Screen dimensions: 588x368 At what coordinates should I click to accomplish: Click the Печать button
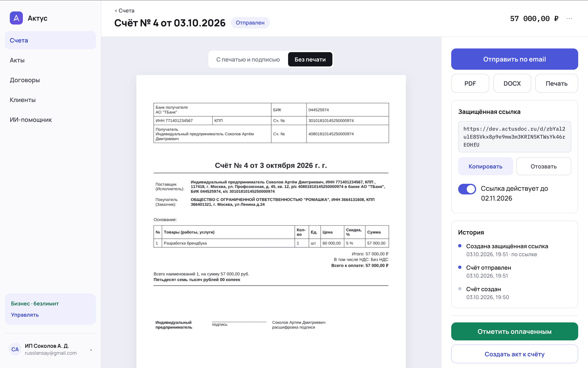(556, 83)
